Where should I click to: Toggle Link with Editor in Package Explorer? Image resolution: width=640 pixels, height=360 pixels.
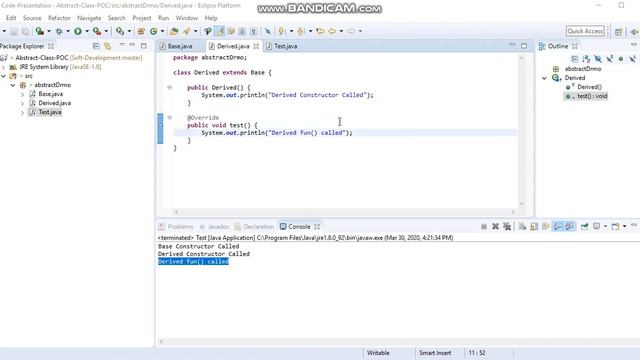(x=108, y=46)
